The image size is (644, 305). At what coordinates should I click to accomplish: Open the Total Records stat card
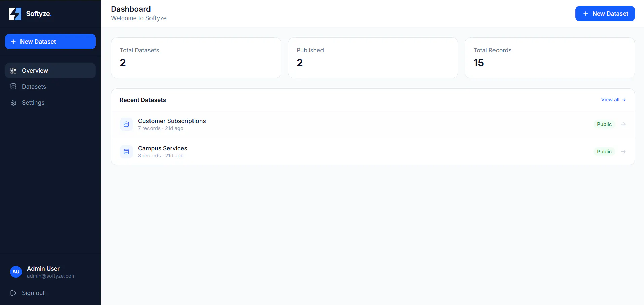coord(550,58)
